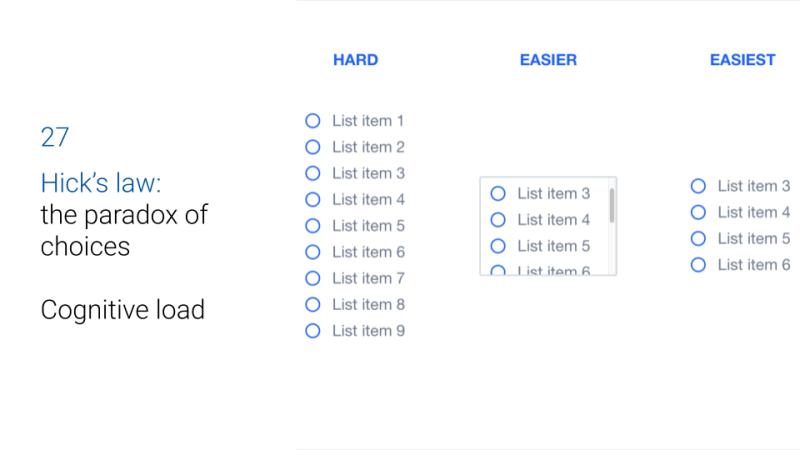The height and width of the screenshot is (450, 800).
Task: Select List item 5 radio in EASIEST column
Action: coord(698,238)
